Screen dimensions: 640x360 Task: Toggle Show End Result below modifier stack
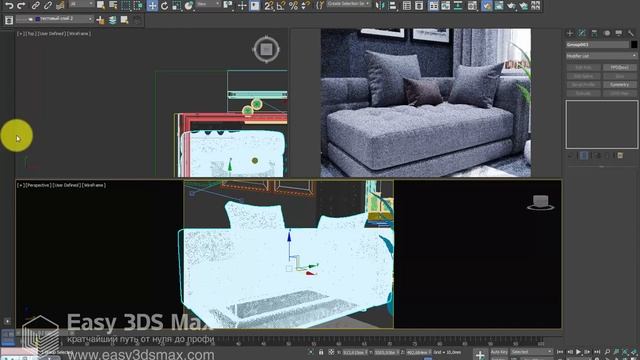(584, 155)
